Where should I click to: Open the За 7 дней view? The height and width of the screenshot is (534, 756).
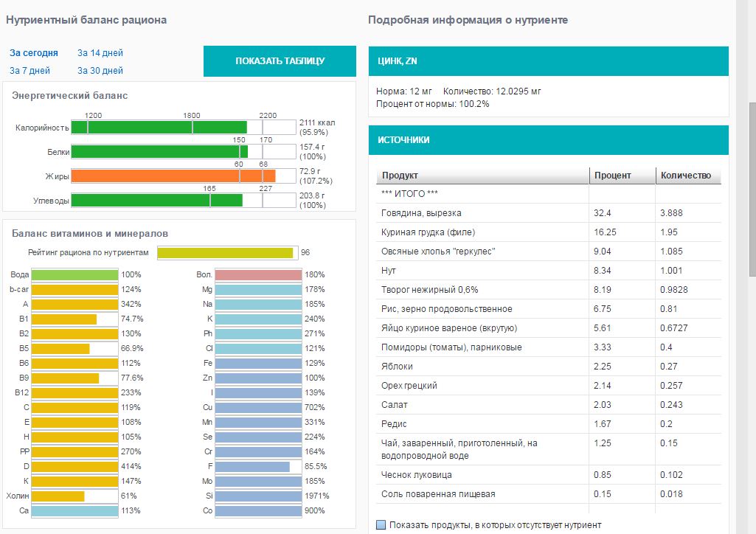click(x=30, y=71)
